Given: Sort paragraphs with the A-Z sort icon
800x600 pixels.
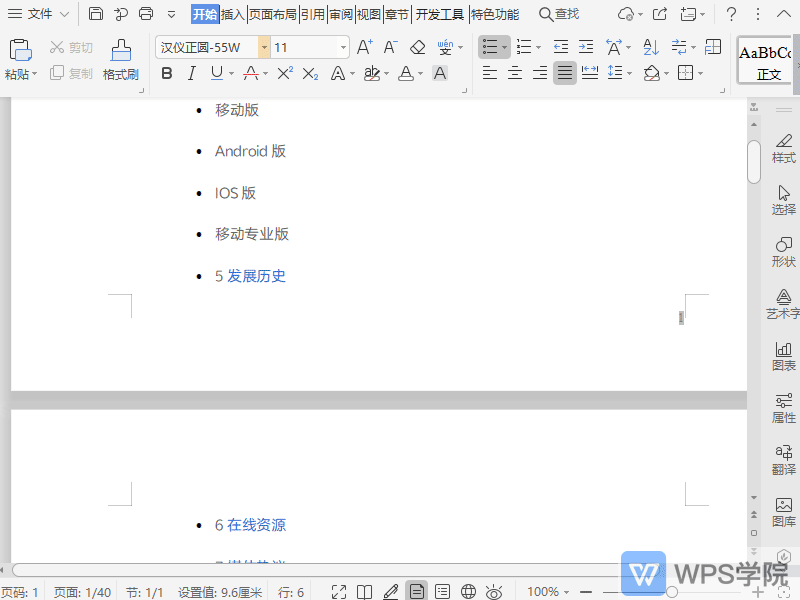Looking at the screenshot, I should pos(651,47).
